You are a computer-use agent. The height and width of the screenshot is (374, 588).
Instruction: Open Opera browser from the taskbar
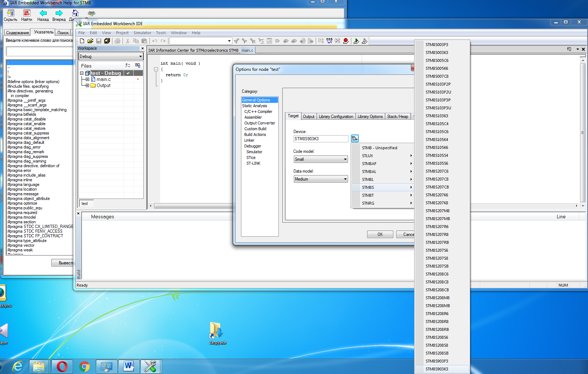pos(62,366)
